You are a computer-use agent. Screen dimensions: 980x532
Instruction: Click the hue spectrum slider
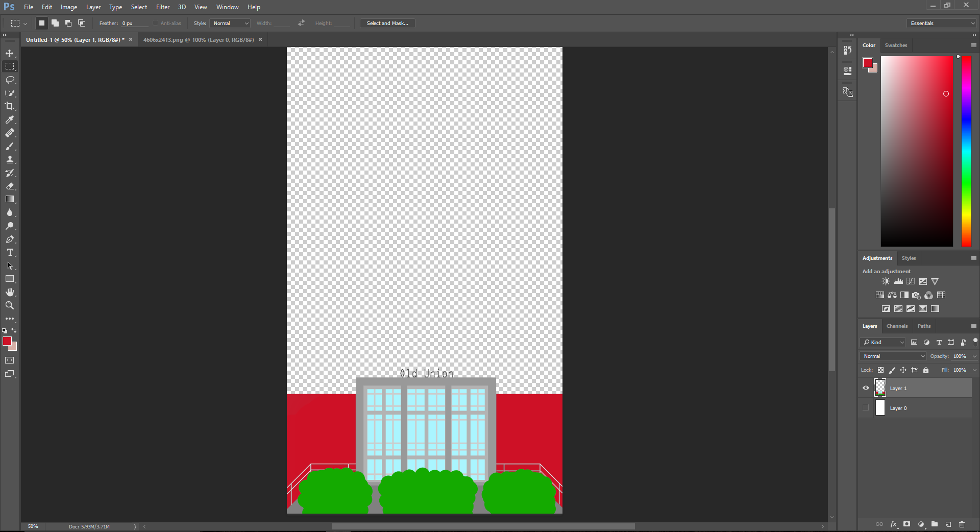pos(966,151)
